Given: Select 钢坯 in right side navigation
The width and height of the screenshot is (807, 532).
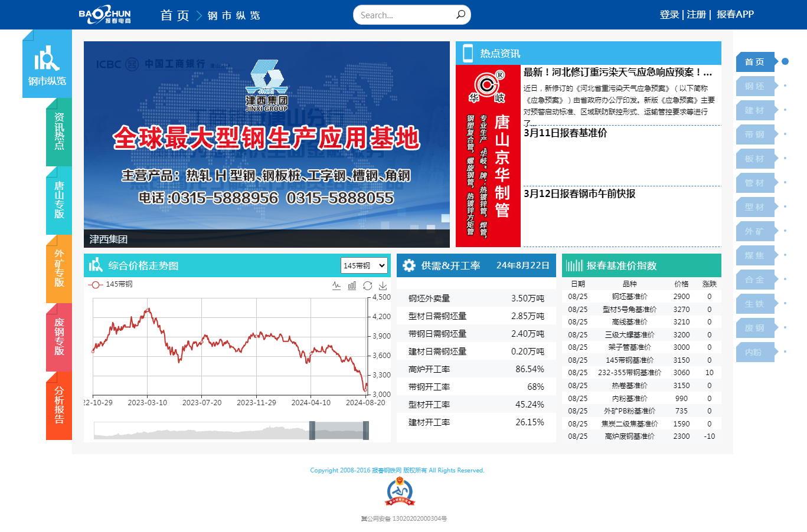Looking at the screenshot, I should tap(755, 86).
